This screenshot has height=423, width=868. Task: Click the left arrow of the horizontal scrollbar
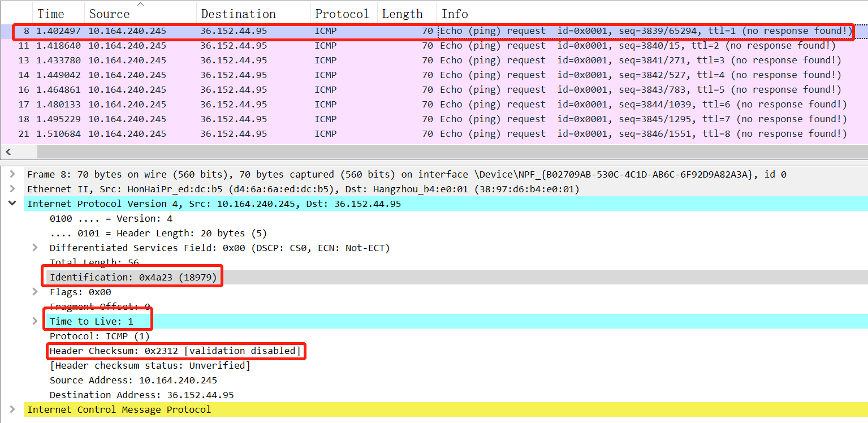pyautogui.click(x=7, y=152)
